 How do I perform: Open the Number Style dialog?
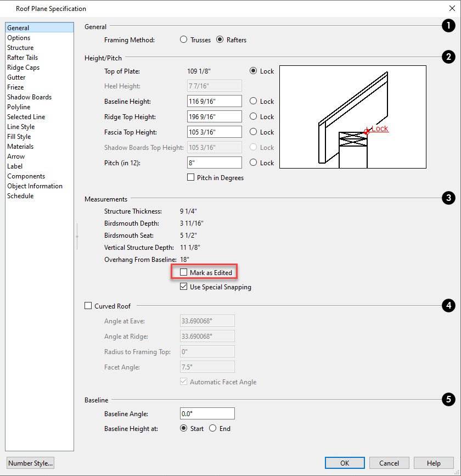pyautogui.click(x=30, y=463)
